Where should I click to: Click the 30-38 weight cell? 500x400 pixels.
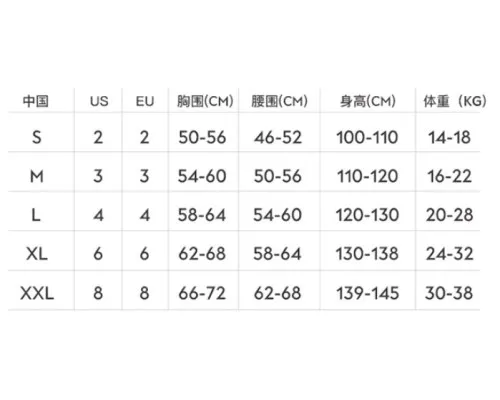coord(449,293)
